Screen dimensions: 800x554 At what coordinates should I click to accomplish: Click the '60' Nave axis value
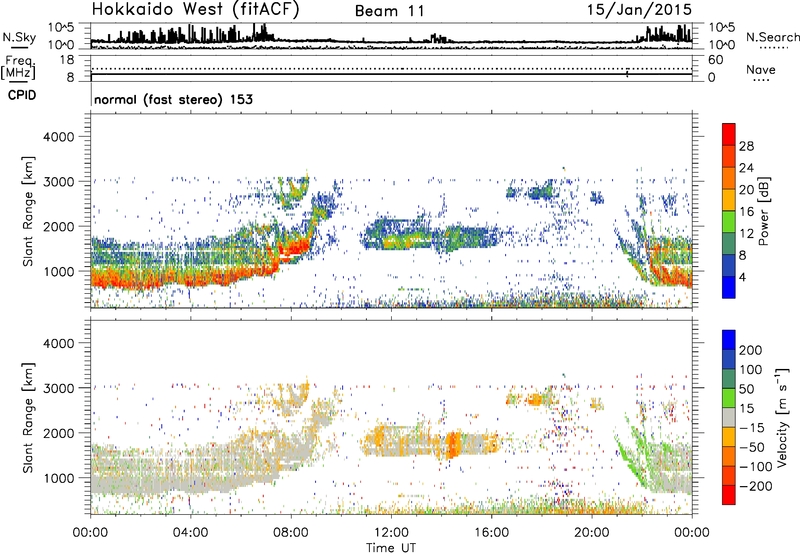click(716, 60)
